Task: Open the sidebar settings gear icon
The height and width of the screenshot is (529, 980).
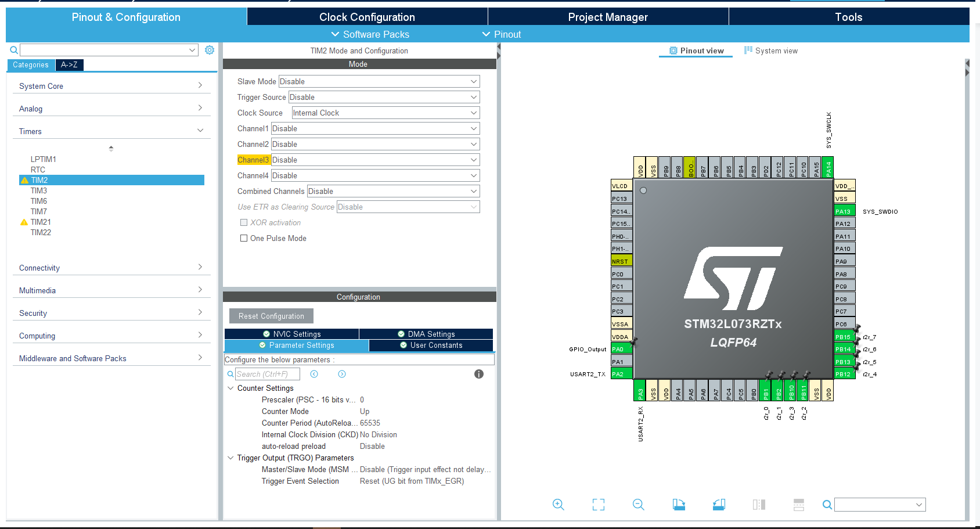Action: tap(210, 50)
